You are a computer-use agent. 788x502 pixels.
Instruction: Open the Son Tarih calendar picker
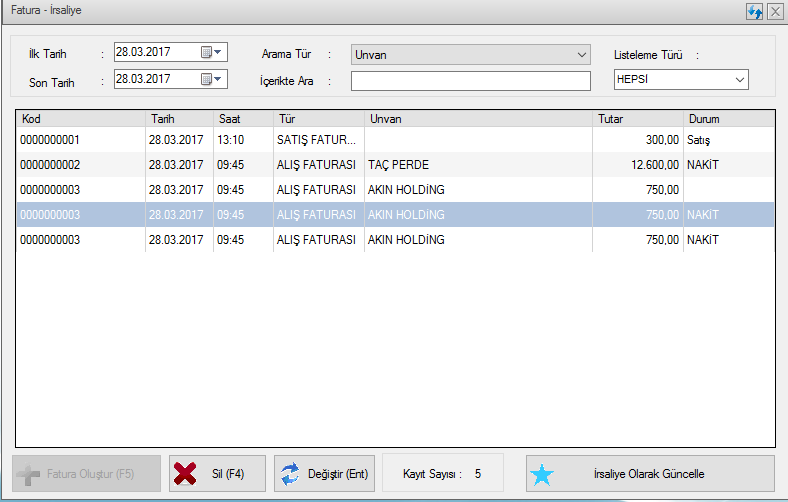tap(213, 78)
